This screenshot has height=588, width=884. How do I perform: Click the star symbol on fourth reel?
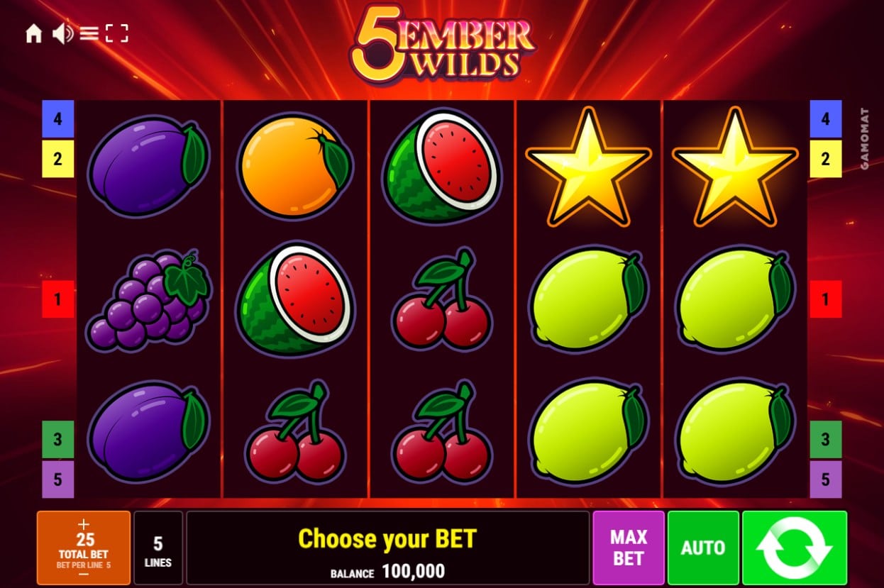(588, 167)
